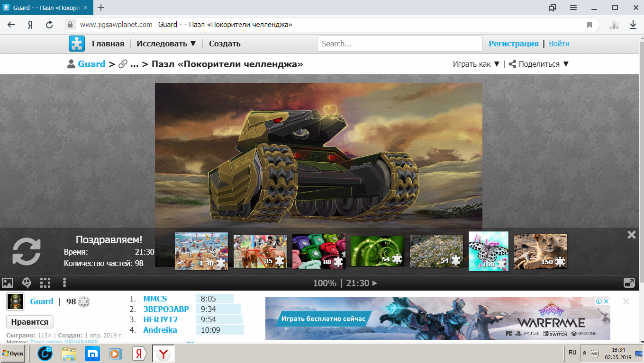Screen dimensions: 644x363
Task: Open the 88-piece telephones puzzle thumbnail
Action: click(319, 251)
